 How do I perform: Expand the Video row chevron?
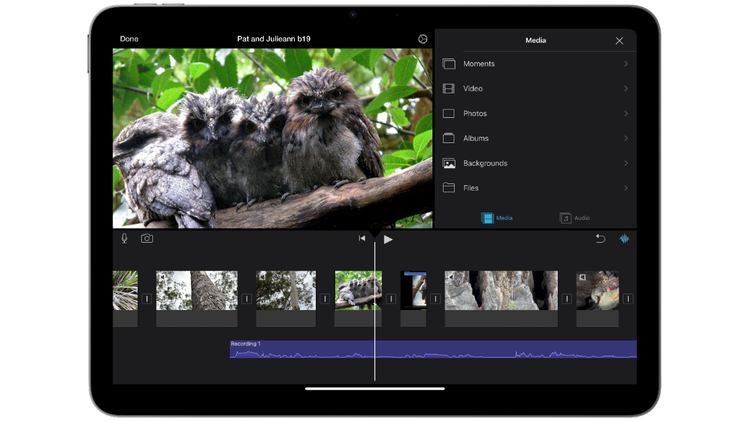pos(626,89)
